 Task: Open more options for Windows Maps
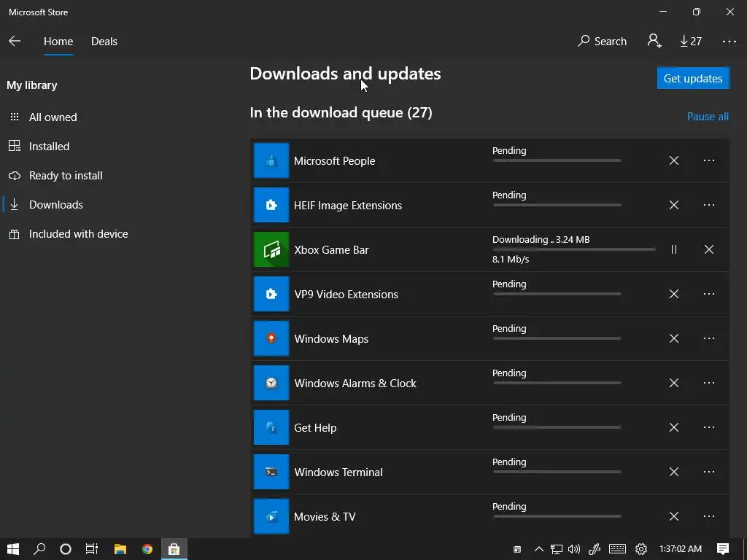coord(709,338)
